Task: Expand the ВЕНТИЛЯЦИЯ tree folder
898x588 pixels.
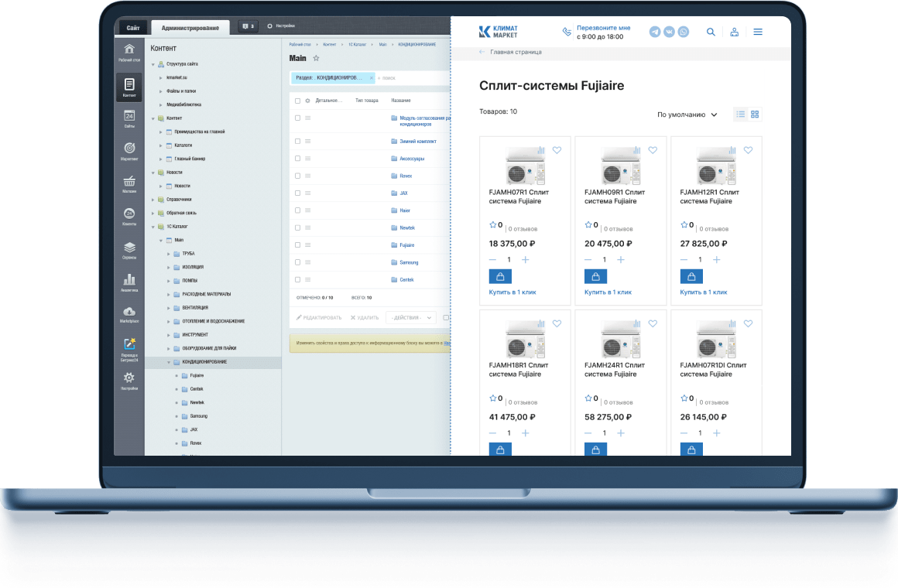Action: pyautogui.click(x=170, y=308)
